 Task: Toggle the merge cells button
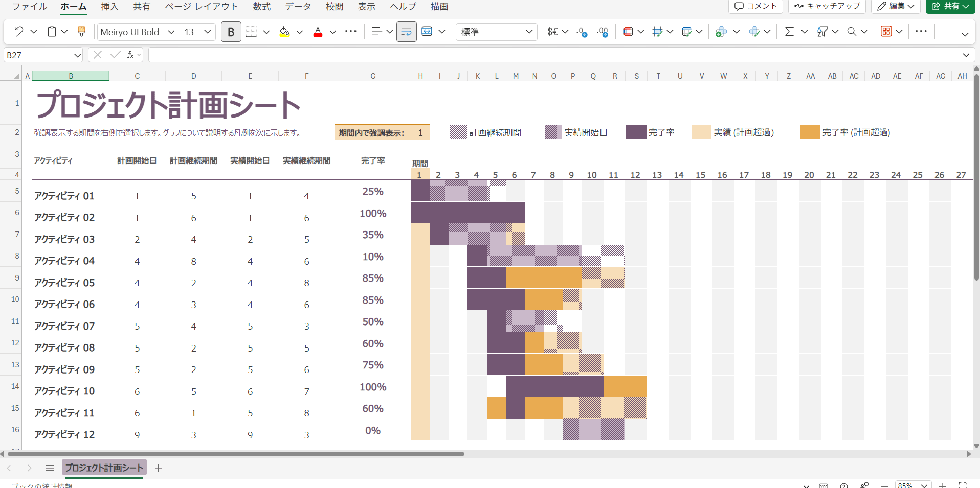pos(427,32)
